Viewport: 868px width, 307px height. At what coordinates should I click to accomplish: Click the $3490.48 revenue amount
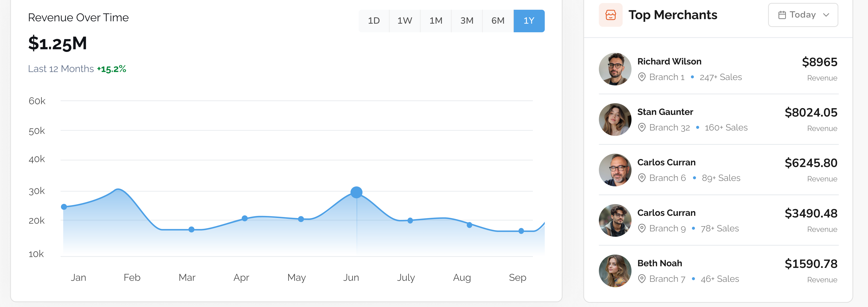[811, 213]
